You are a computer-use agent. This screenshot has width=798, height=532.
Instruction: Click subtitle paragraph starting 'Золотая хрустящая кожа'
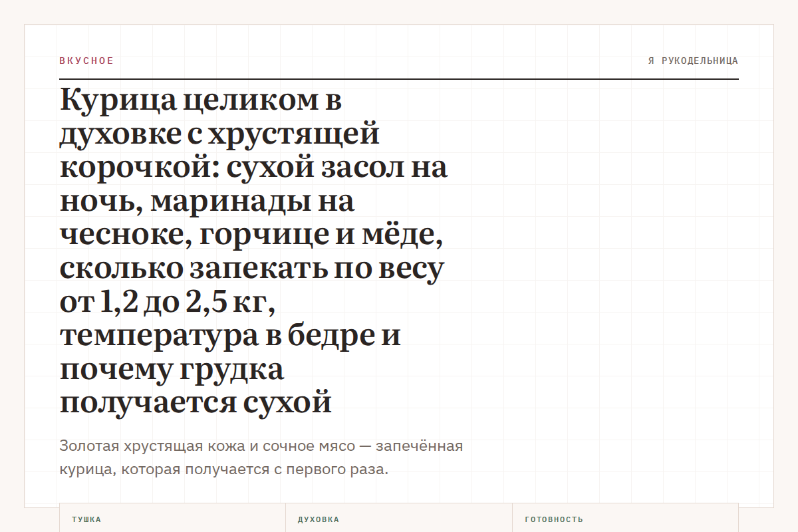tap(261, 458)
